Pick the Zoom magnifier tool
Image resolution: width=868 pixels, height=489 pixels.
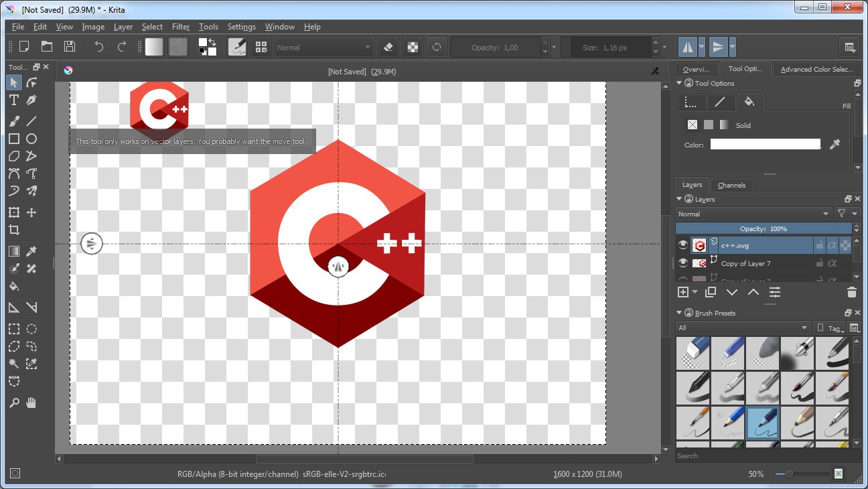click(x=13, y=403)
